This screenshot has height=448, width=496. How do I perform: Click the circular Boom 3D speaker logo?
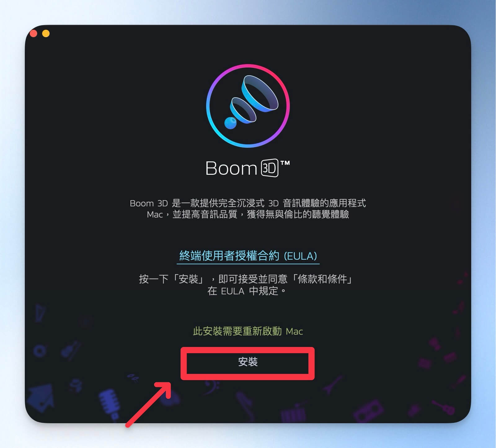click(x=248, y=106)
